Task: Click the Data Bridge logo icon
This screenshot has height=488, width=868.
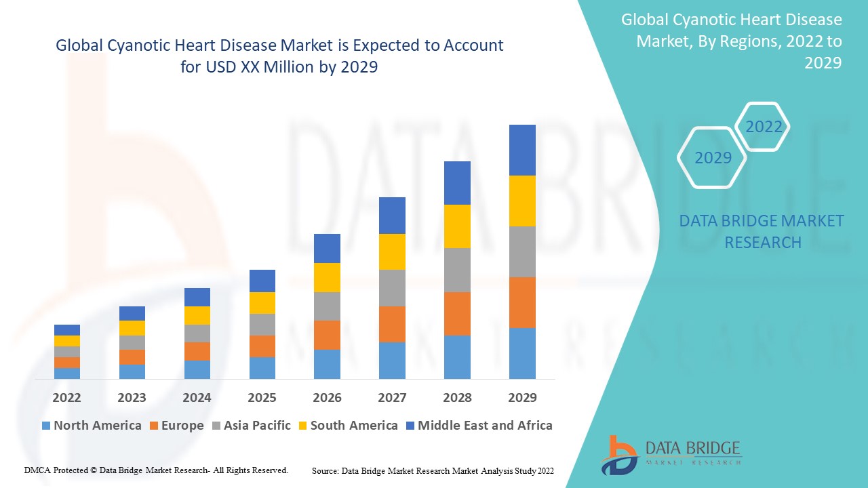Action: click(x=618, y=454)
